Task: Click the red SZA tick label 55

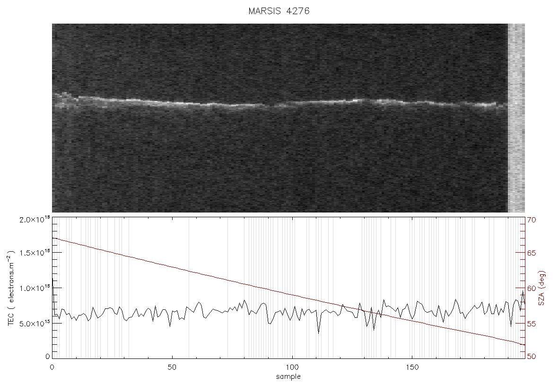Action: (x=532, y=324)
